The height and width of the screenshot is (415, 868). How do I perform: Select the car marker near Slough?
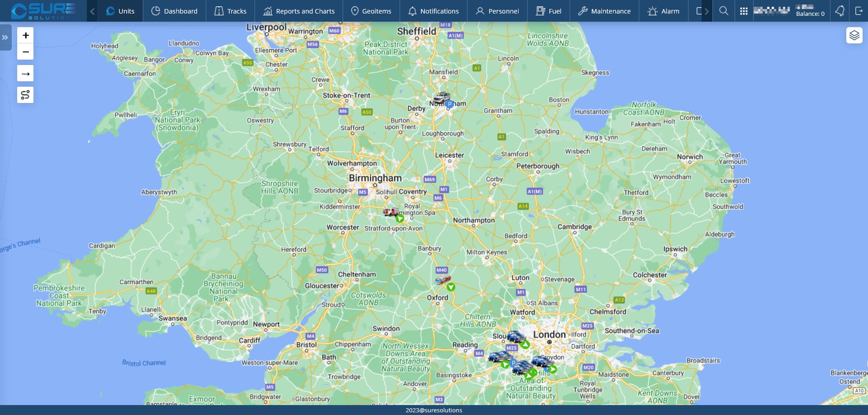515,337
